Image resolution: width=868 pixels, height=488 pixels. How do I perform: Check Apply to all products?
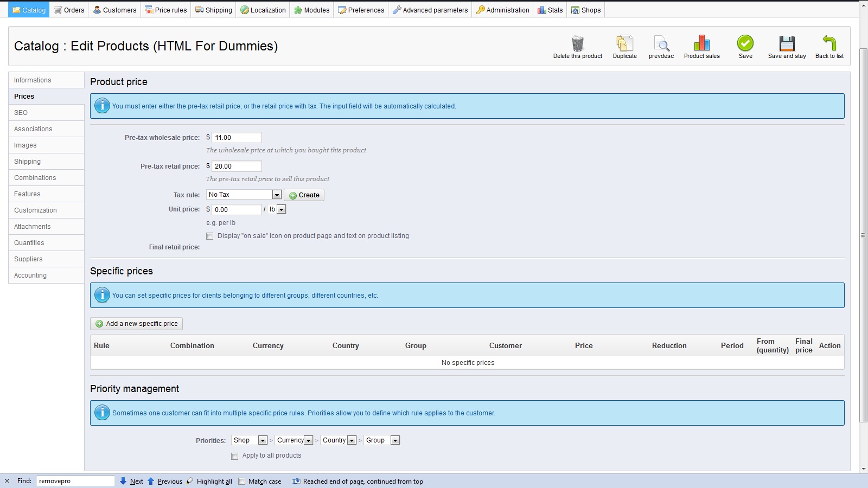(x=235, y=456)
